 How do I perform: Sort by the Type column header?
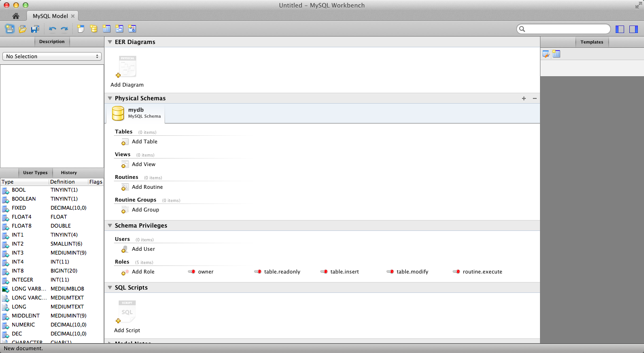(24, 182)
